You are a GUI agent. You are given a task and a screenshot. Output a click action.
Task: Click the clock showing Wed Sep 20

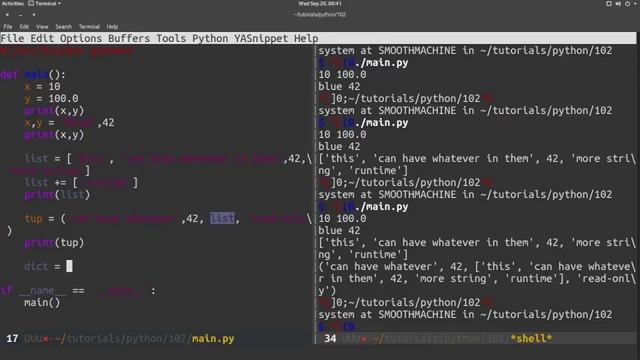[x=320, y=4]
